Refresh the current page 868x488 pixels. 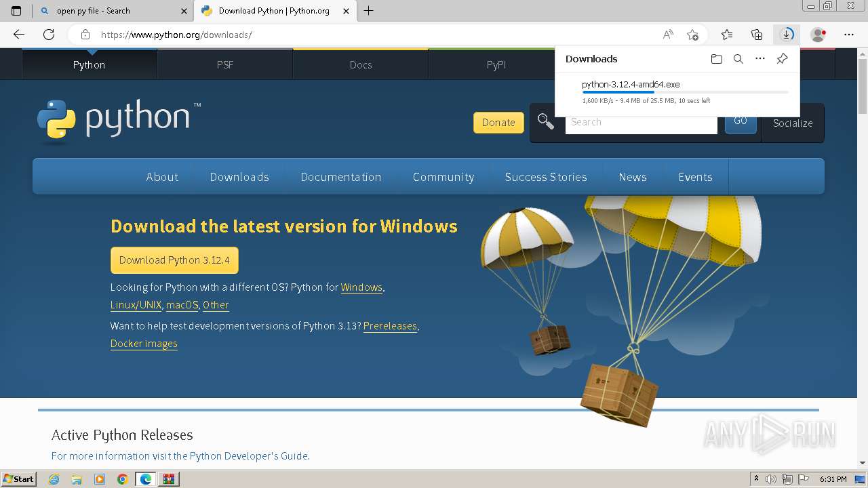tap(49, 35)
